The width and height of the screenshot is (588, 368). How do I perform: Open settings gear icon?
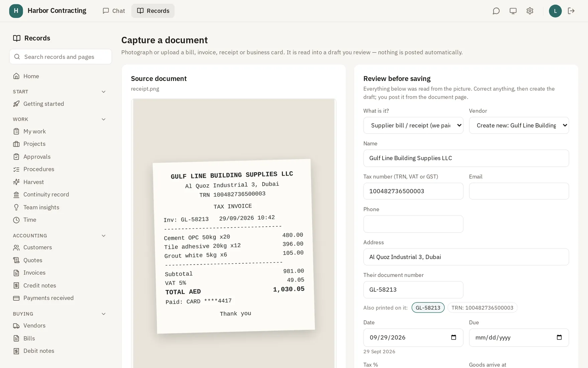coord(530,11)
